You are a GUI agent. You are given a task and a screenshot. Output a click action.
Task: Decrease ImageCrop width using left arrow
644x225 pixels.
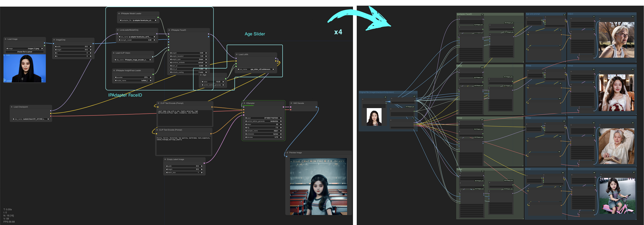tap(56, 47)
